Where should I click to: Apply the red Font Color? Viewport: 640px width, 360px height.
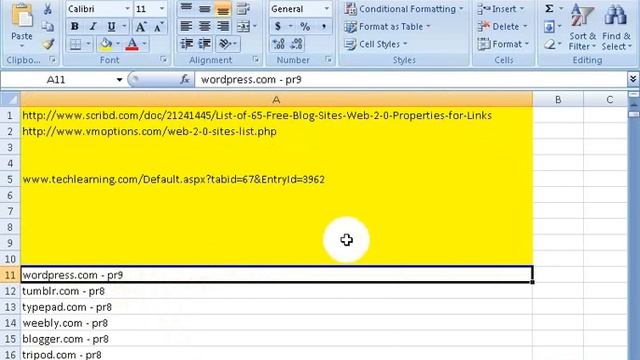(x=132, y=44)
